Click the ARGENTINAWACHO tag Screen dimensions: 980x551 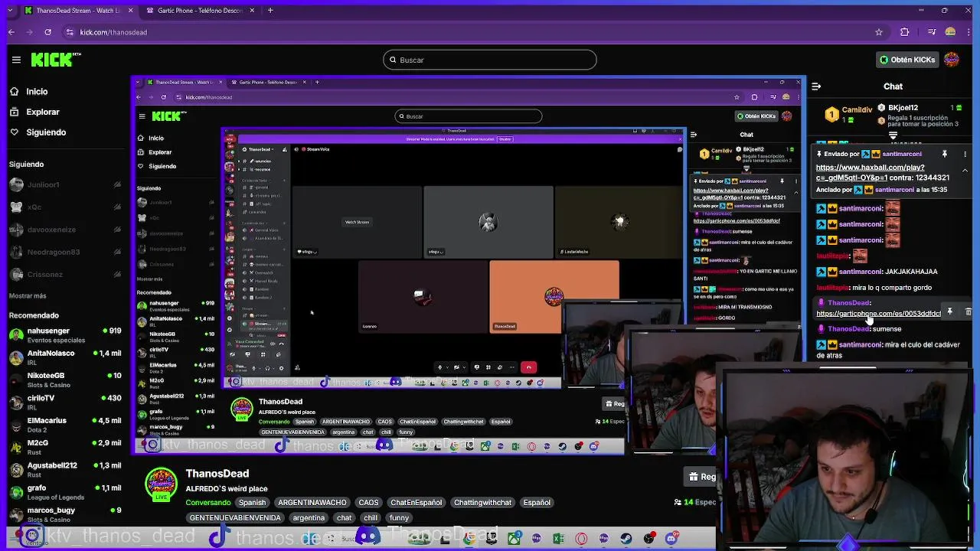pos(312,503)
